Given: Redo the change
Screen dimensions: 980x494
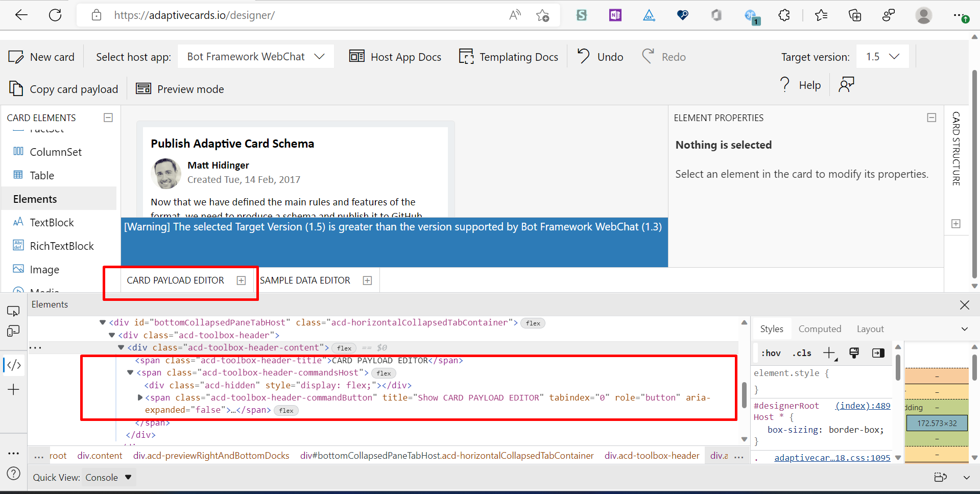Looking at the screenshot, I should (x=664, y=57).
